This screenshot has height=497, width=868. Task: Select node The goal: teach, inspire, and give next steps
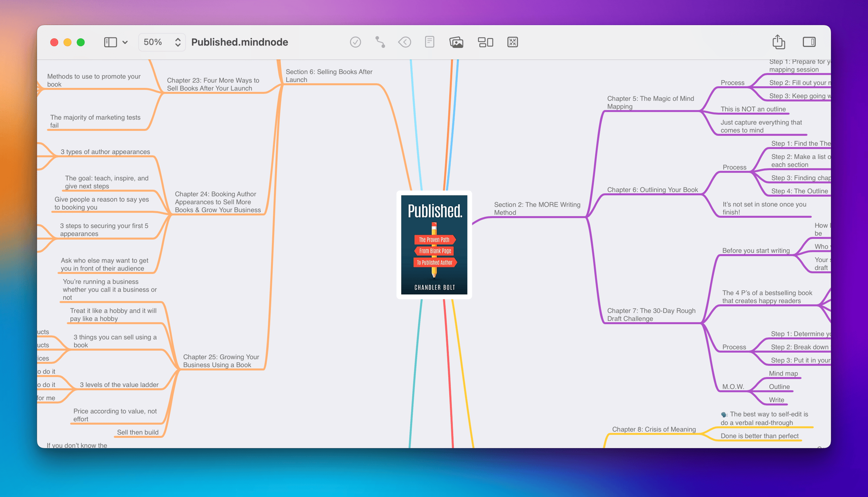click(x=107, y=182)
